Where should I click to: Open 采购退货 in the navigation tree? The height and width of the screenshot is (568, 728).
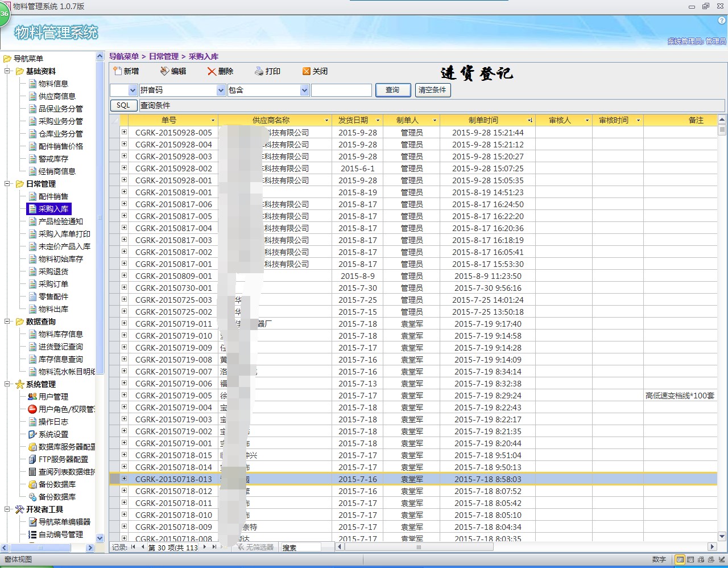(x=53, y=271)
